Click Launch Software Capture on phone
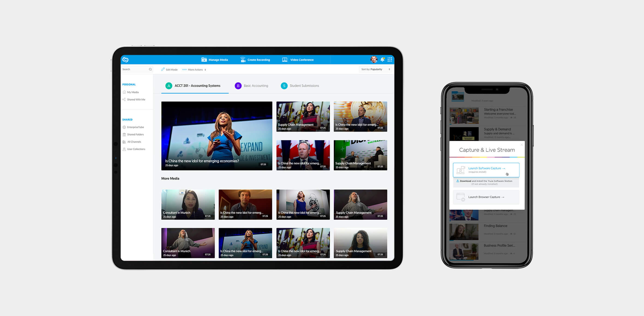The width and height of the screenshot is (644, 316). (x=486, y=170)
